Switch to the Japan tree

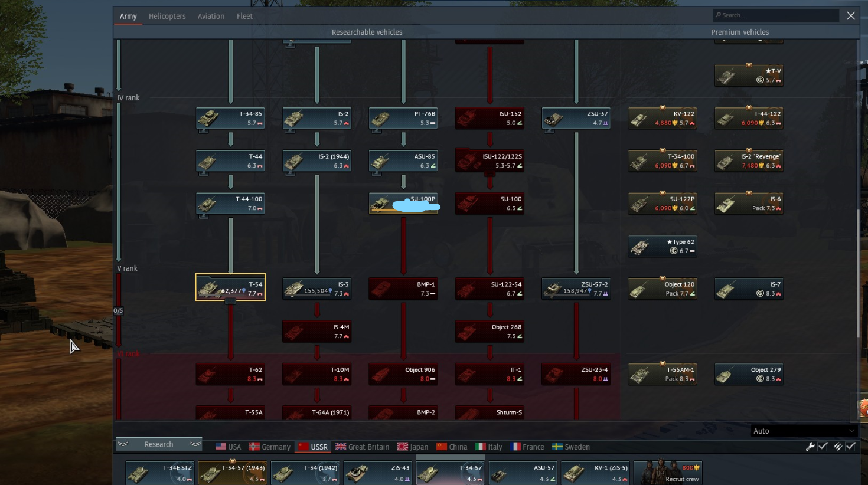point(413,447)
